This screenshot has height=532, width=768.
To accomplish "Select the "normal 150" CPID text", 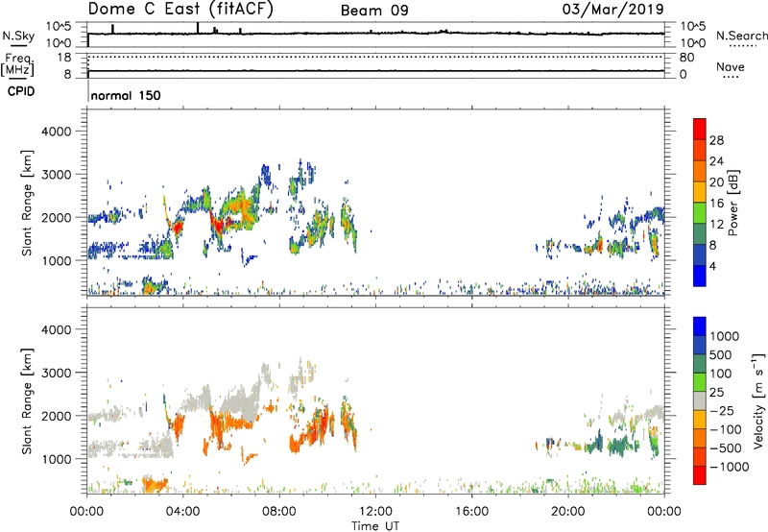I will coord(126,95).
